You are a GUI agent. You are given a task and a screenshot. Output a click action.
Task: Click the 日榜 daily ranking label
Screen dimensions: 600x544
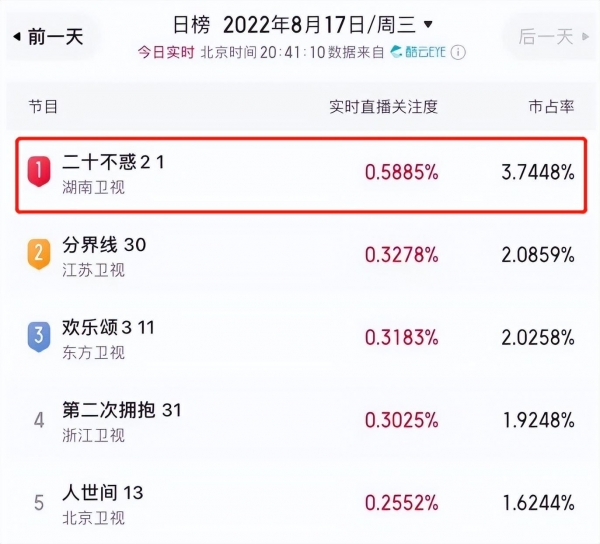tap(191, 25)
